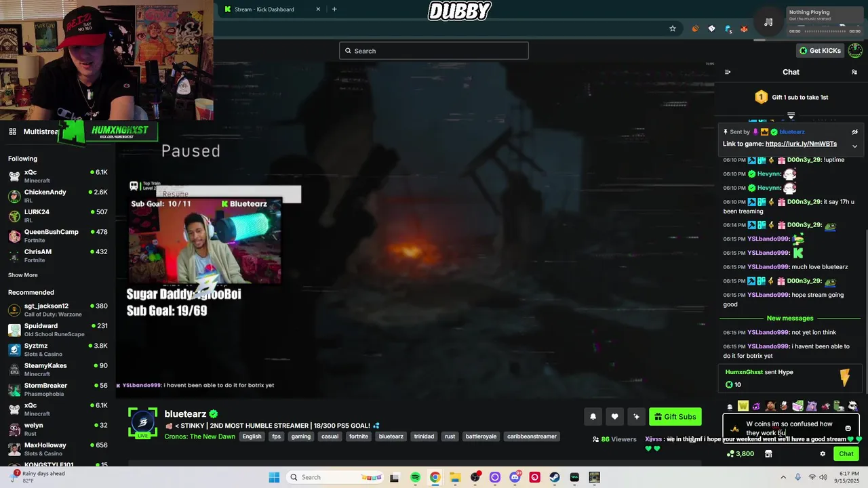Click the music note media control icon

[x=768, y=22]
